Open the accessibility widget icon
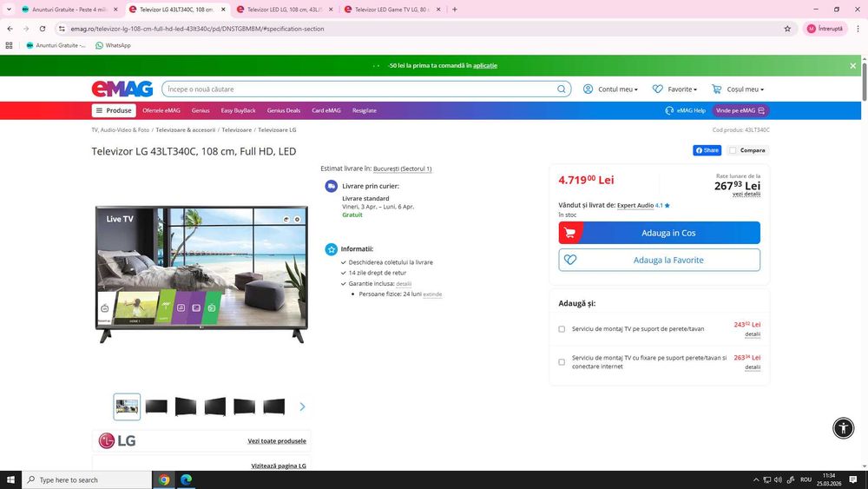 [x=843, y=427]
